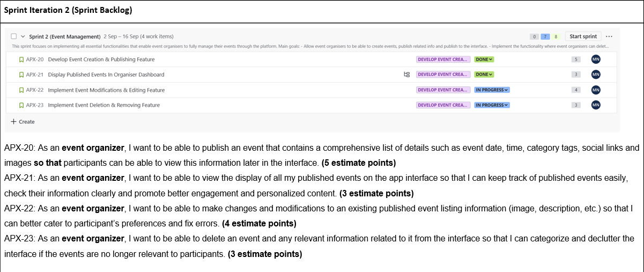644x272 pixels.
Task: Open the APX-20 issue key link
Action: (x=35, y=60)
